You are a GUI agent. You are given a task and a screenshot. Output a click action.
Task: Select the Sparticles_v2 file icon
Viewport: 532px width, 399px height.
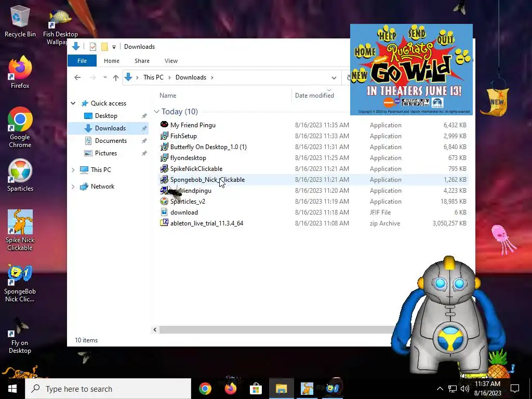(x=164, y=201)
